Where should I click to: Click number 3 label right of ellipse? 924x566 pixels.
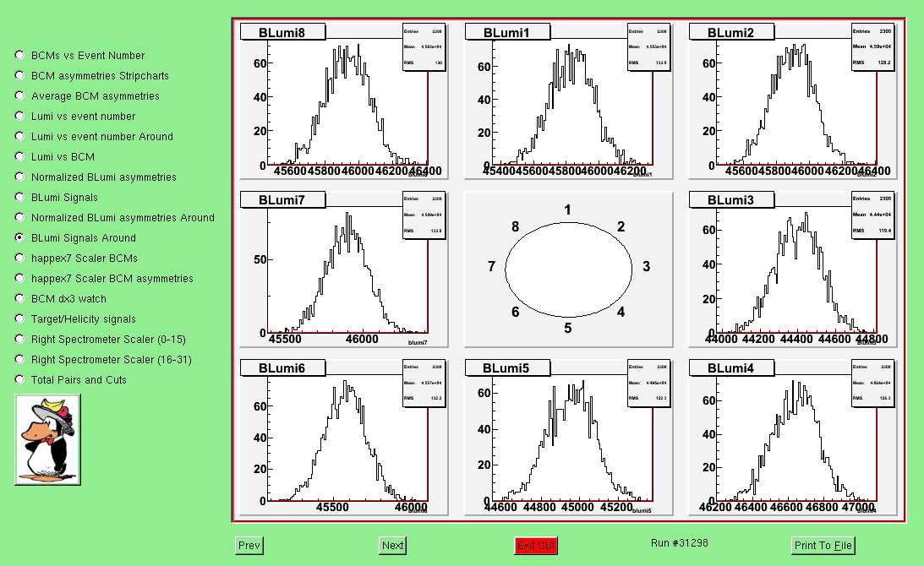click(x=647, y=266)
